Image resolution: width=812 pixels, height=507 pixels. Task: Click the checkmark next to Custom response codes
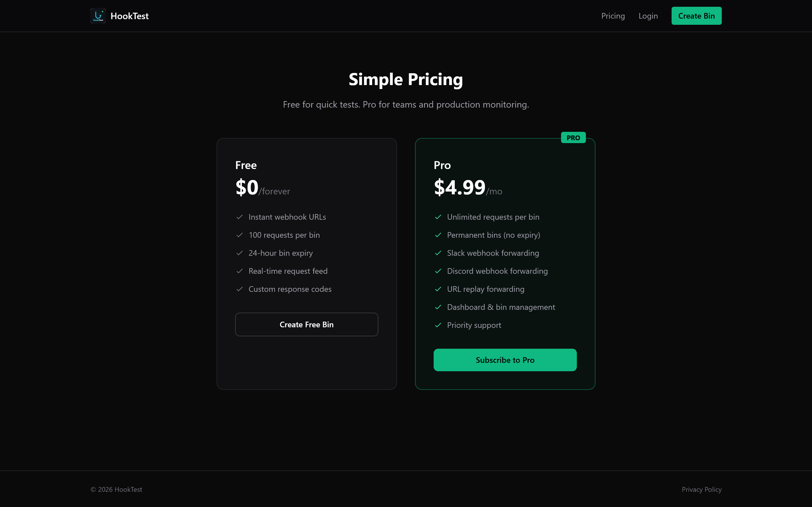(240, 289)
